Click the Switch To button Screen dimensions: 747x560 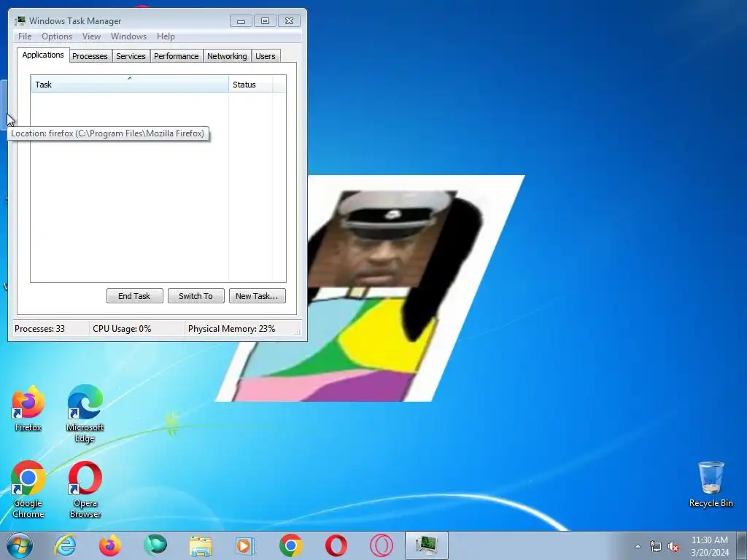(x=196, y=296)
